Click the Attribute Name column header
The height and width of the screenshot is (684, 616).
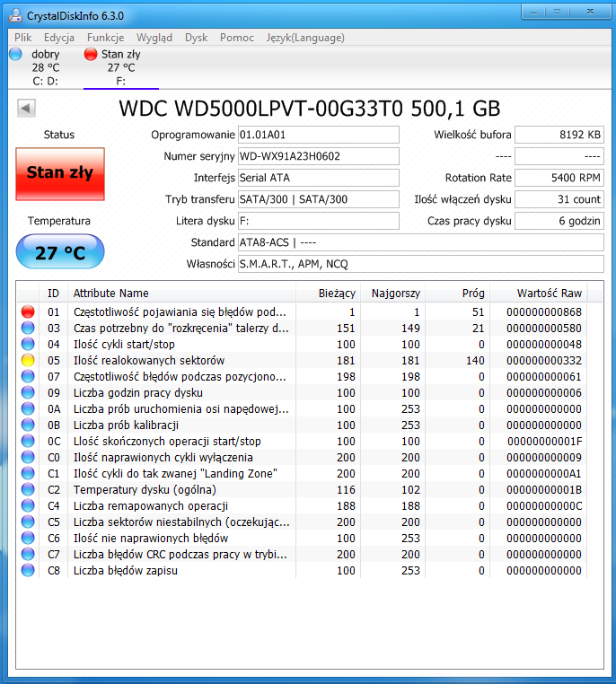(x=181, y=294)
